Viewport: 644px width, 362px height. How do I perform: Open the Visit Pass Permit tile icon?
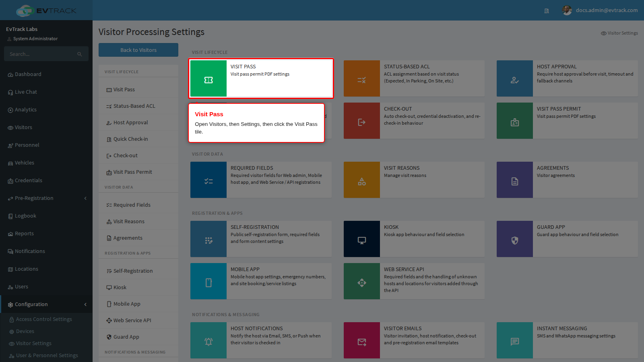[515, 121]
